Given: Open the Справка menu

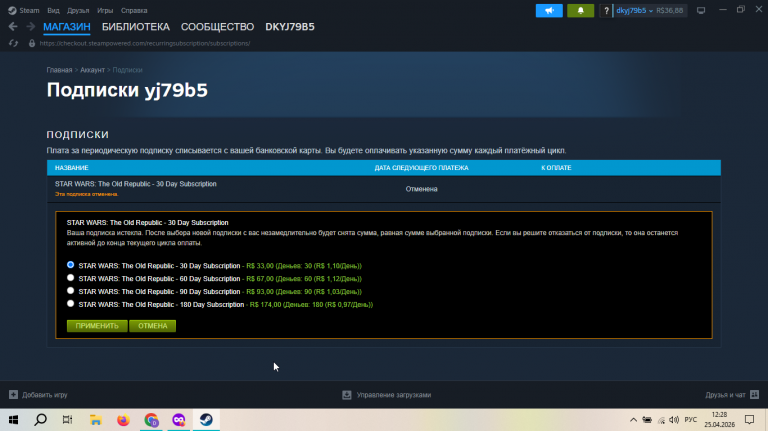Looking at the screenshot, I should 134,10.
